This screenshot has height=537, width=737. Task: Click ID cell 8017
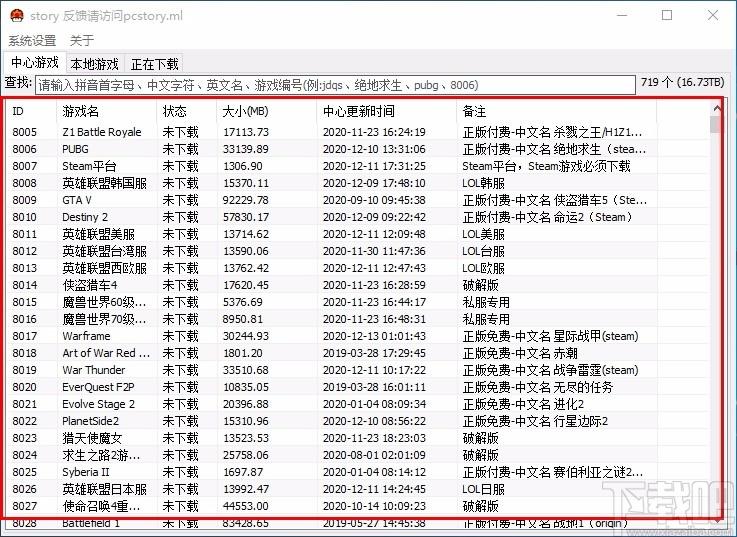pyautogui.click(x=24, y=336)
